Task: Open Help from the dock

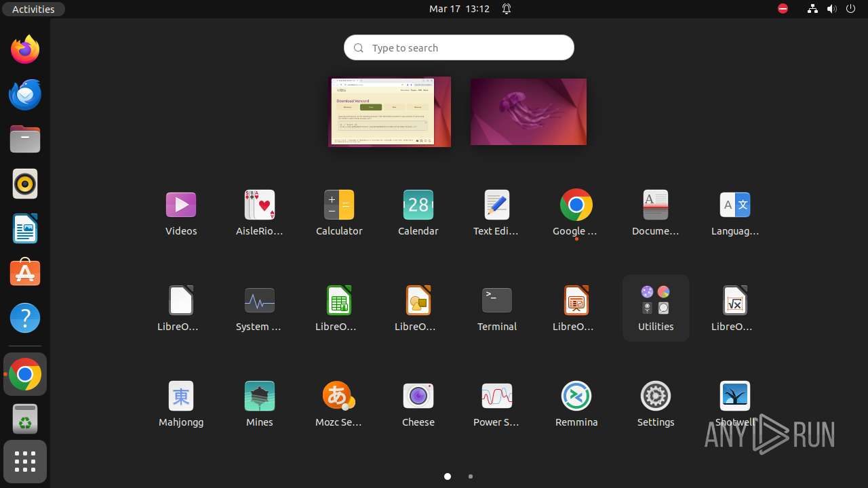Action: [25, 318]
